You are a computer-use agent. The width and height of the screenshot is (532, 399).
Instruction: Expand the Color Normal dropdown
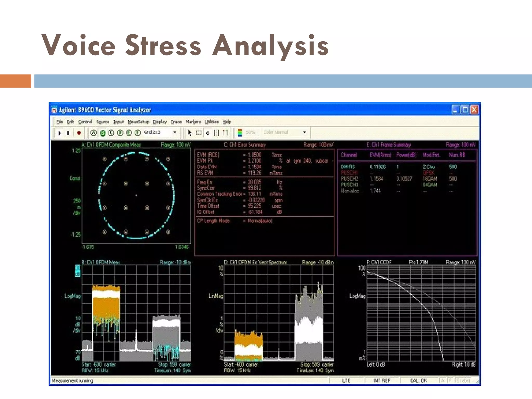coord(304,132)
